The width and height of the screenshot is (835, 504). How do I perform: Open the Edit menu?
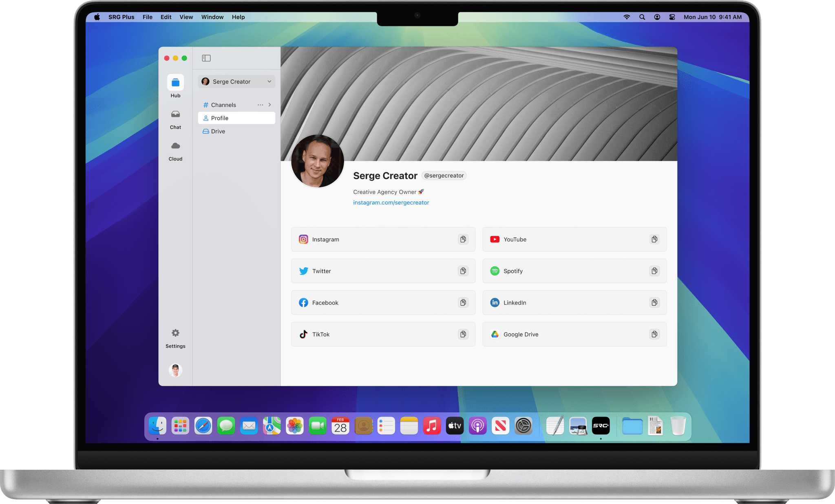point(166,17)
